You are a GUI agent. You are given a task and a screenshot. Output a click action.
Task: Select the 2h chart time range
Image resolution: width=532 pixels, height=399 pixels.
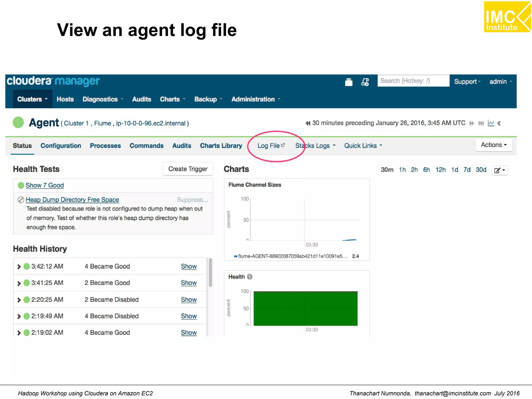[x=414, y=170]
